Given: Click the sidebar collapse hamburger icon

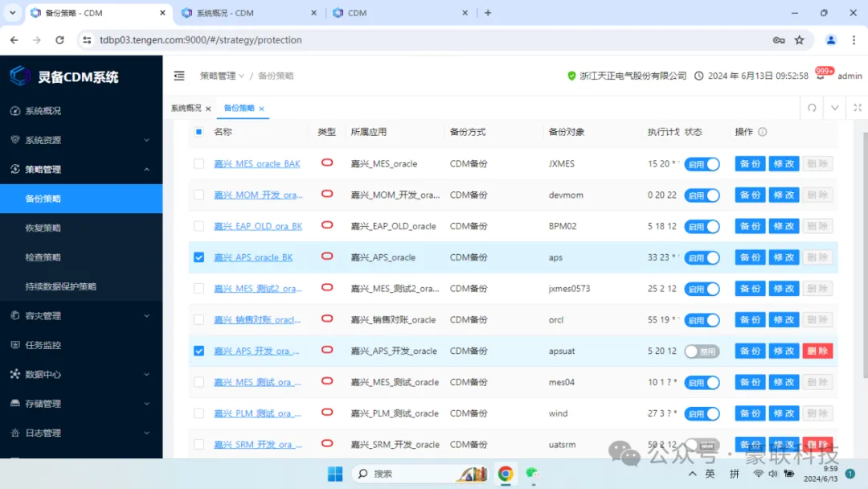Looking at the screenshot, I should [179, 76].
